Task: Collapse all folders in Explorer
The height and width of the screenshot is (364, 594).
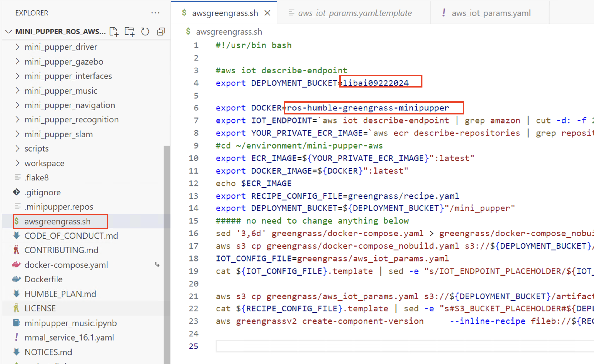Action: tap(161, 32)
